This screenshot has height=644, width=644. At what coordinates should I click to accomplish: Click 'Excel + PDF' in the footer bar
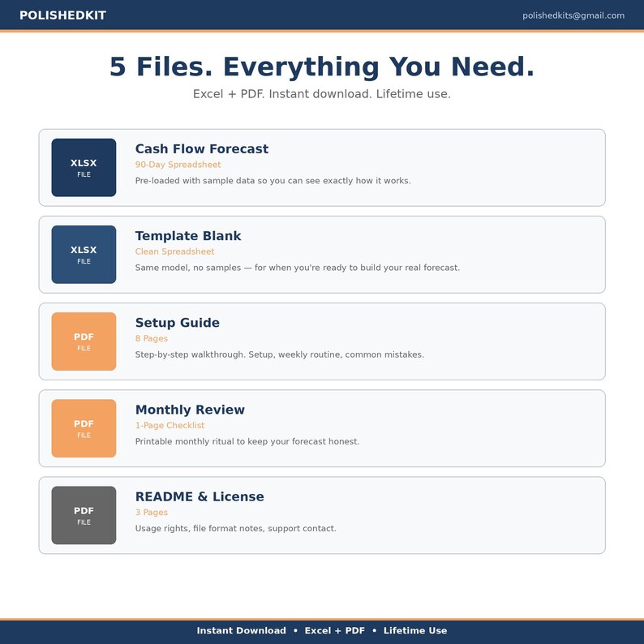coord(335,631)
